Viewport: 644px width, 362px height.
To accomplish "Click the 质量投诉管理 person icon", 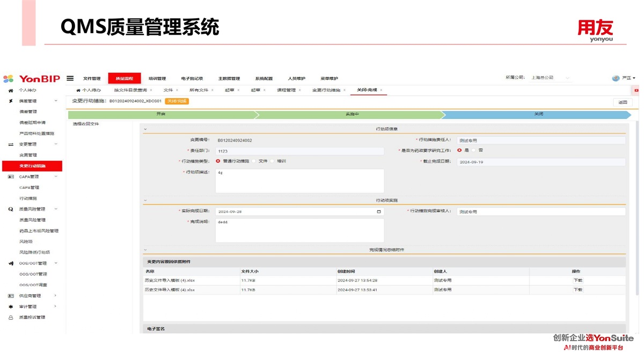I will pyautogui.click(x=10, y=317).
